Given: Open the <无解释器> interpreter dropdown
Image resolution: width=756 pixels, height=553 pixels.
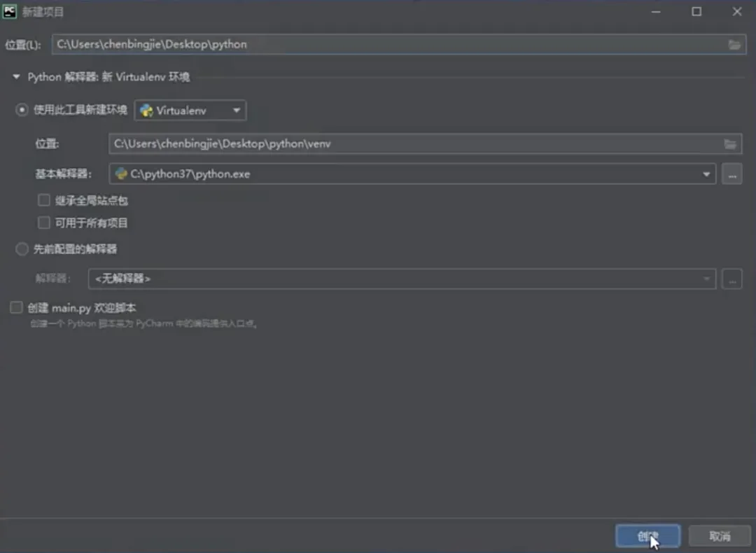Looking at the screenshot, I should pos(402,279).
